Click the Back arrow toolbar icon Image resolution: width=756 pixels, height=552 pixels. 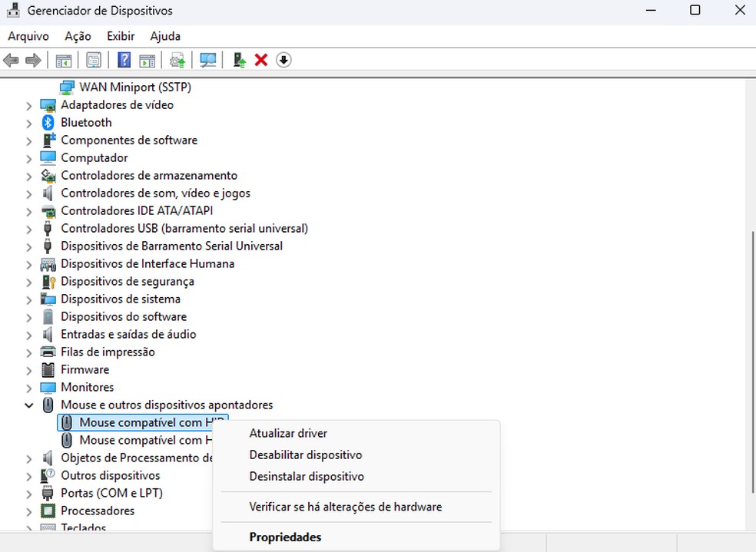tap(11, 60)
